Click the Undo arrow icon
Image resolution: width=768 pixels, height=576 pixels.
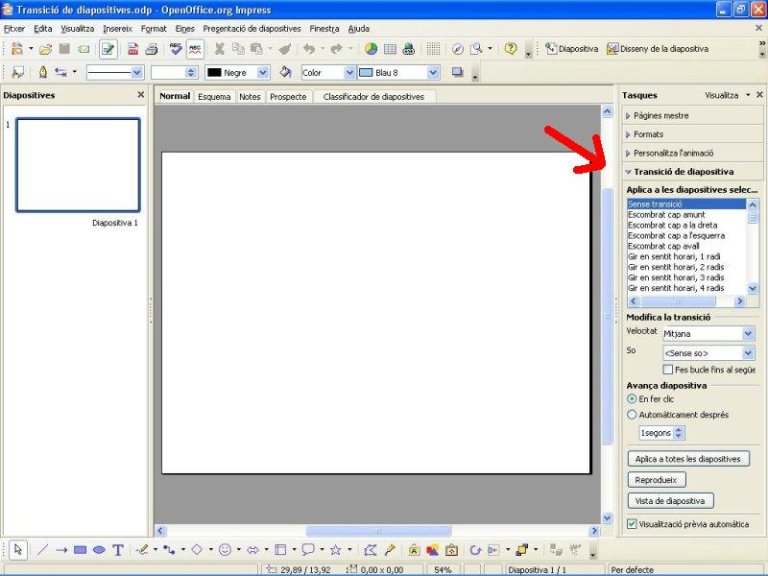[x=309, y=48]
